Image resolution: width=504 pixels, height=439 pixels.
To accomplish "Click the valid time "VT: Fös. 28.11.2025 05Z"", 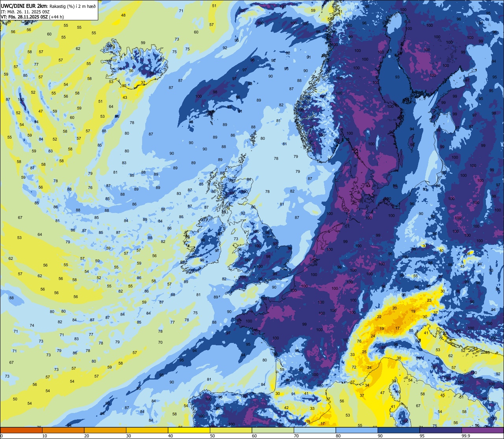I will pos(24,17).
